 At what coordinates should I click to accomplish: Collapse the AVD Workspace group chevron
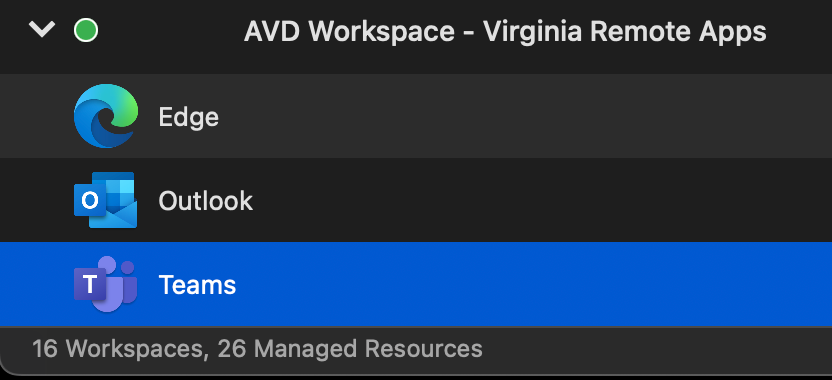pyautogui.click(x=42, y=30)
